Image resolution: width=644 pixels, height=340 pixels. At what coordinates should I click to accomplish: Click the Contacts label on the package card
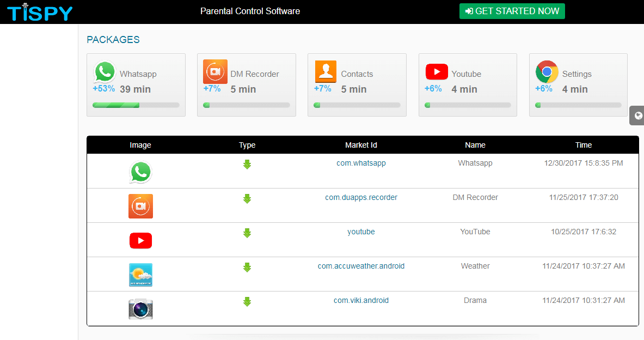(x=357, y=74)
